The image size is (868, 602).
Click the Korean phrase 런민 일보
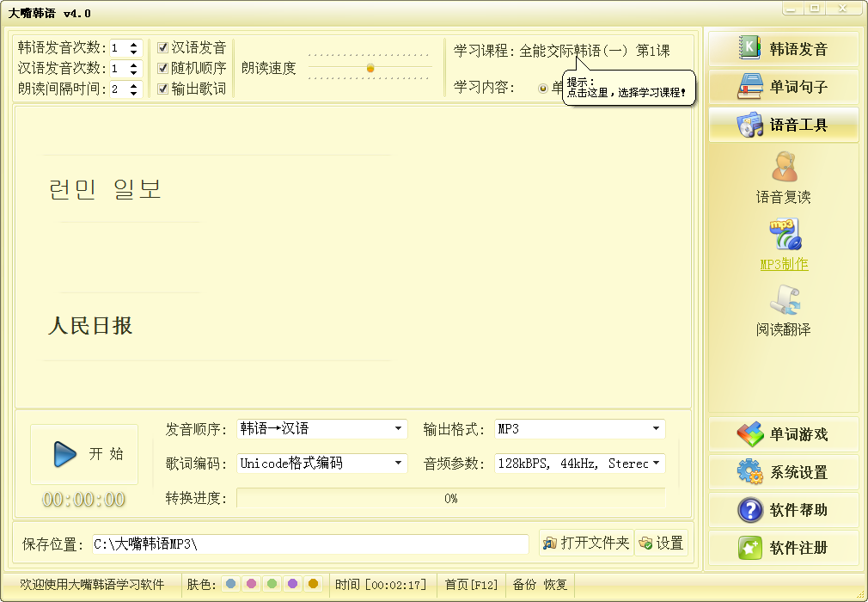coord(105,189)
